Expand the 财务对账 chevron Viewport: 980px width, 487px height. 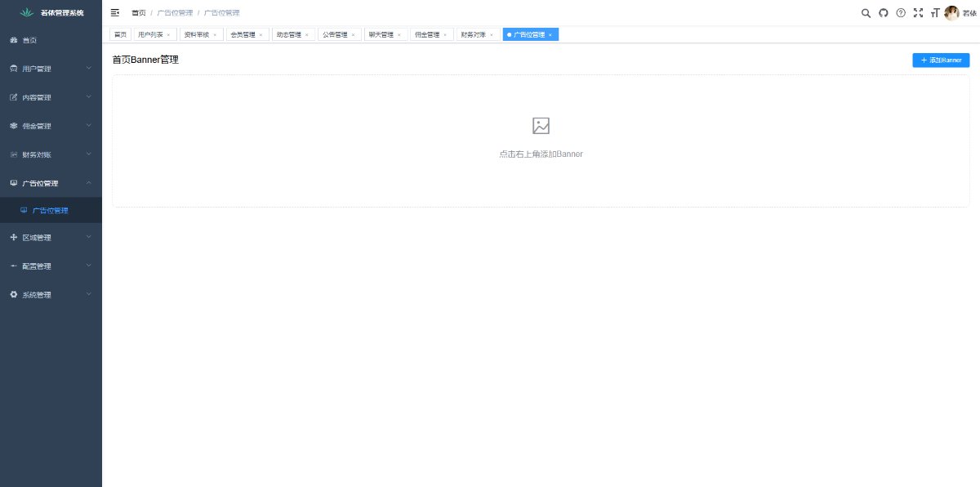tap(89, 154)
